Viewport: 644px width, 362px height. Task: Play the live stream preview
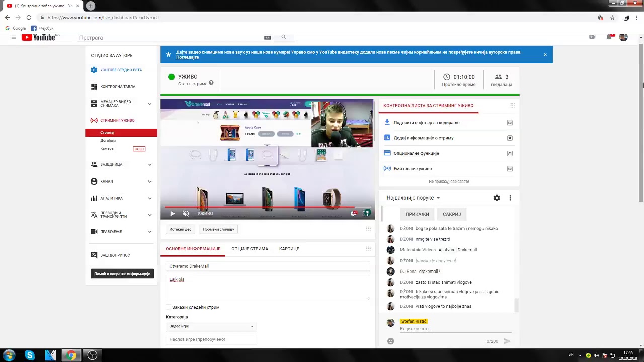click(x=172, y=214)
